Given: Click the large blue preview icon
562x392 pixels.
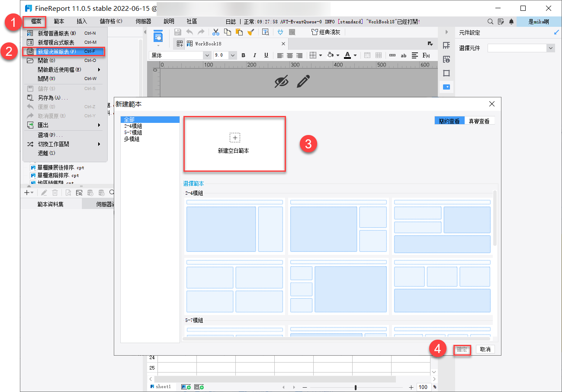Looking at the screenshot, I should (x=158, y=36).
